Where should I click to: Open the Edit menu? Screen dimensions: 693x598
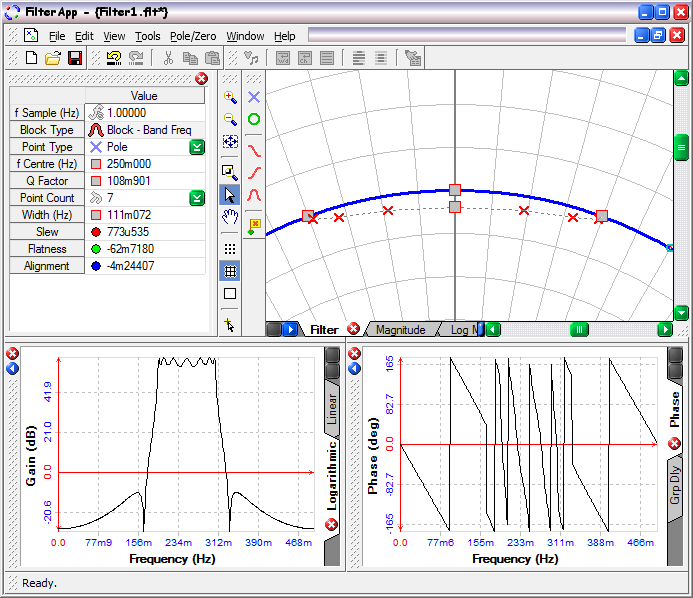pos(84,36)
